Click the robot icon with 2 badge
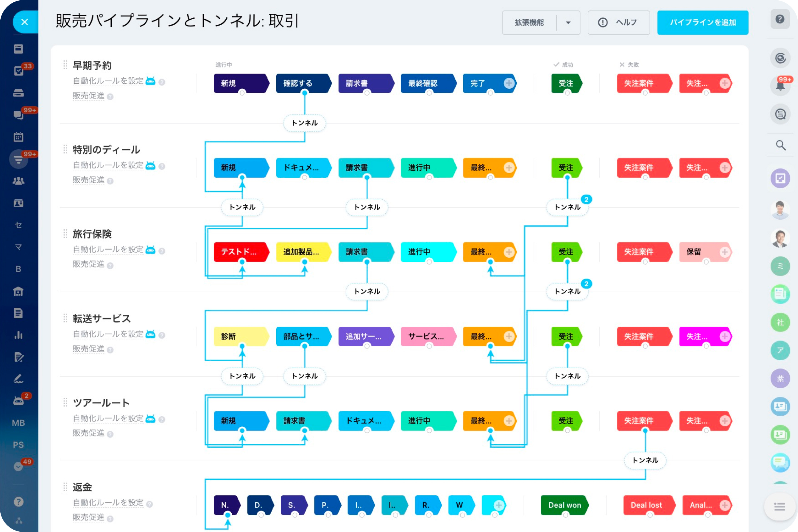798x532 pixels. [x=18, y=401]
